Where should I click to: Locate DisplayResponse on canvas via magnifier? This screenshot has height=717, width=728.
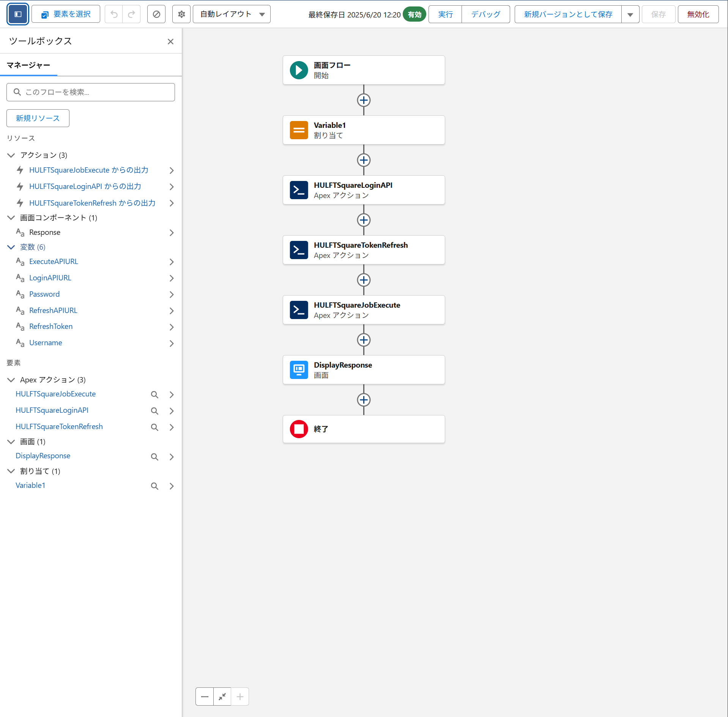(154, 457)
